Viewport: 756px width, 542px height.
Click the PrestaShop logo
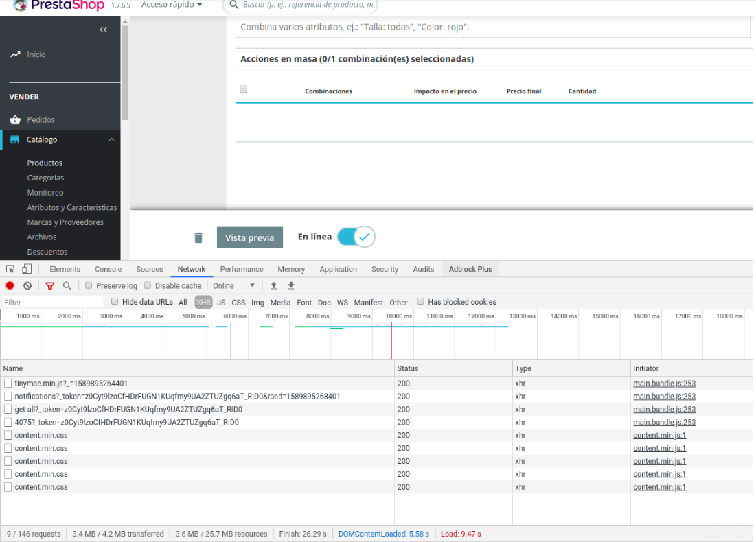[x=58, y=5]
